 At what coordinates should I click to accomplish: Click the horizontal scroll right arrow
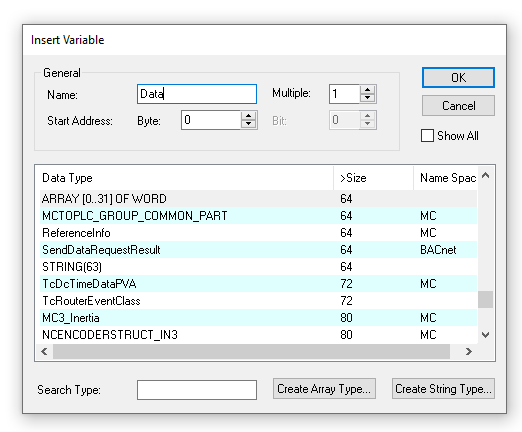[469, 351]
